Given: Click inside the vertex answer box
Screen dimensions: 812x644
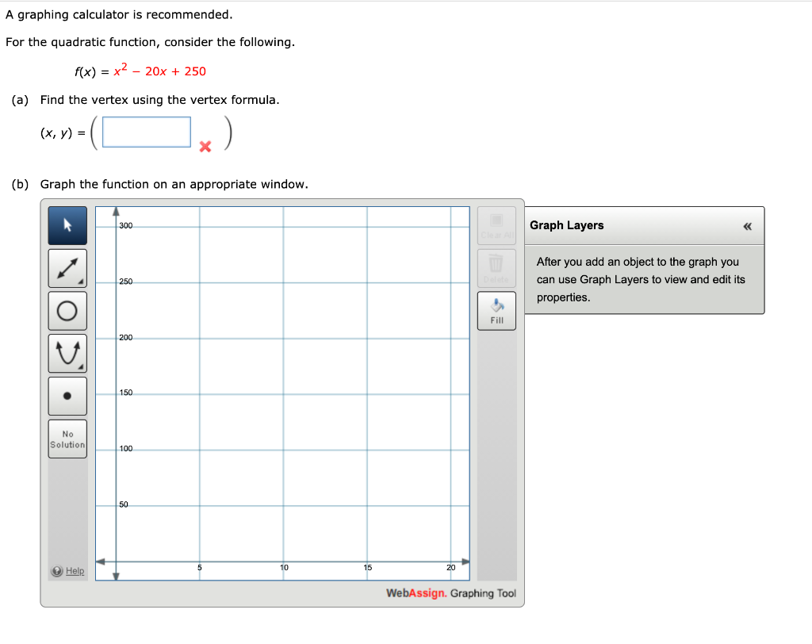Looking at the screenshot, I should 146,131.
